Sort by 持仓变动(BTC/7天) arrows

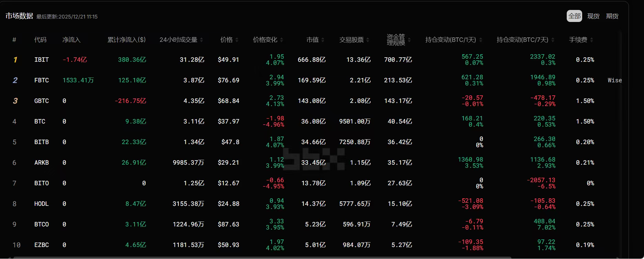553,40
